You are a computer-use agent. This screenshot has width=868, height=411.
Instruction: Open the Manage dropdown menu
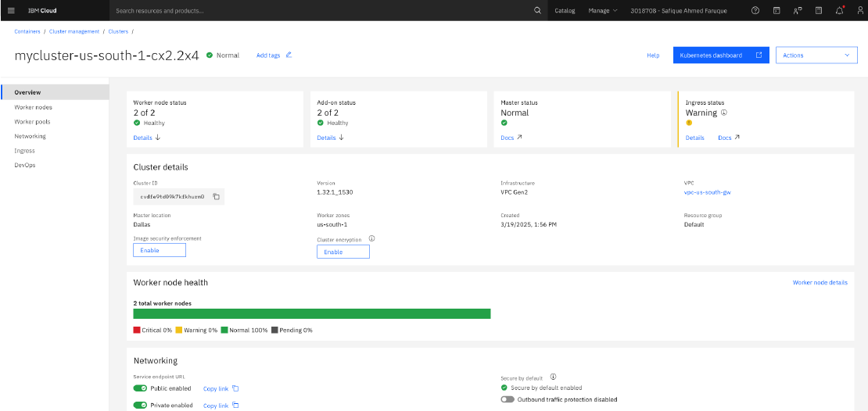click(x=603, y=10)
